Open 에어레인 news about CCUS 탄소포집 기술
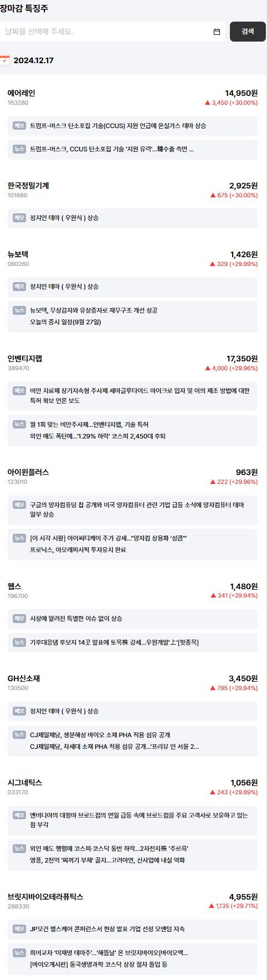Image resolution: width=267 pixels, height=980 pixels. pos(112,149)
